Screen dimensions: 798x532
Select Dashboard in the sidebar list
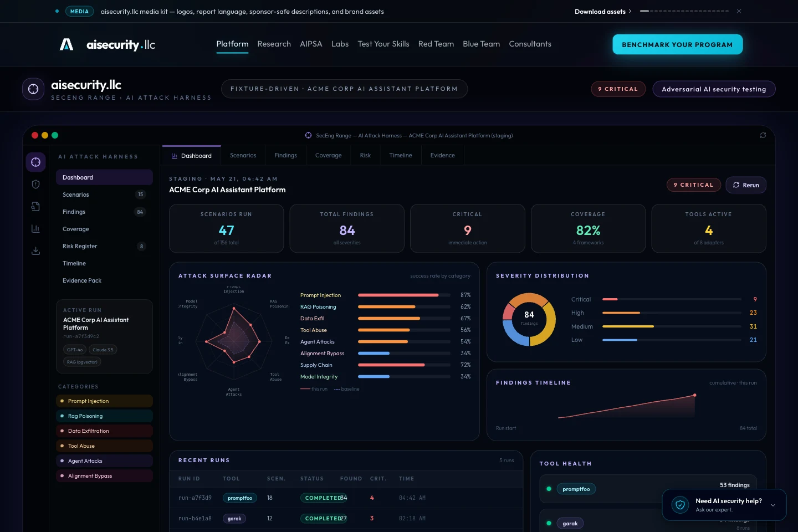104,177
